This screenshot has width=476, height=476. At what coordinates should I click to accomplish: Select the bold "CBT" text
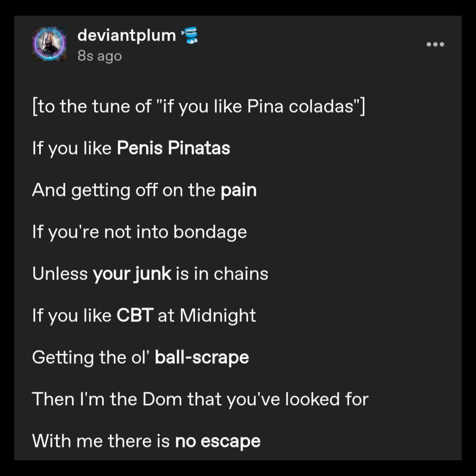click(135, 315)
